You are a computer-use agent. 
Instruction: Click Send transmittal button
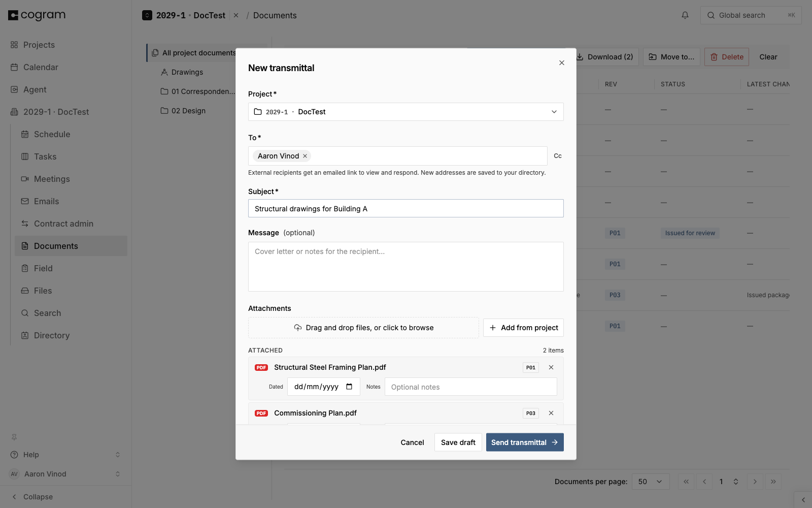[x=525, y=442]
